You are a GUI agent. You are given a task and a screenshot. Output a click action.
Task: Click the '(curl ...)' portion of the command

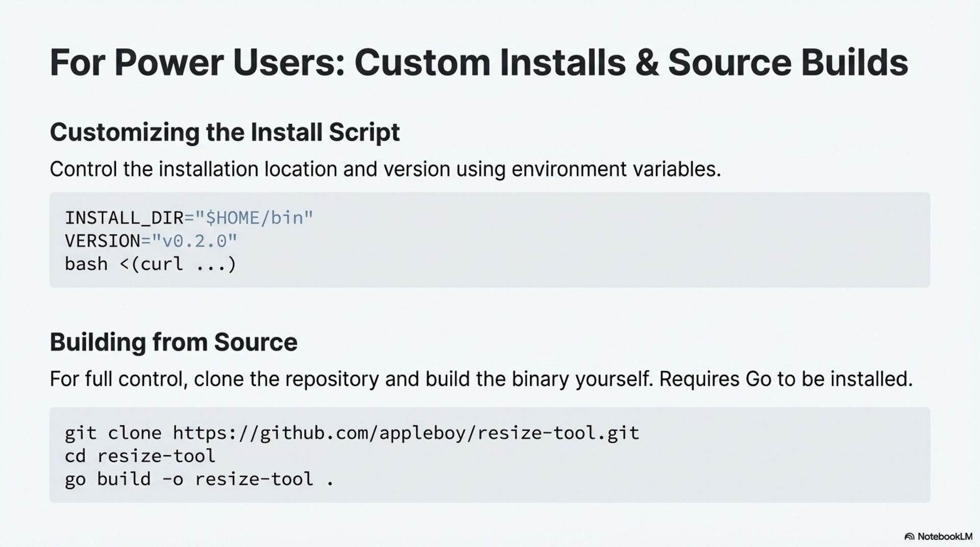click(184, 264)
